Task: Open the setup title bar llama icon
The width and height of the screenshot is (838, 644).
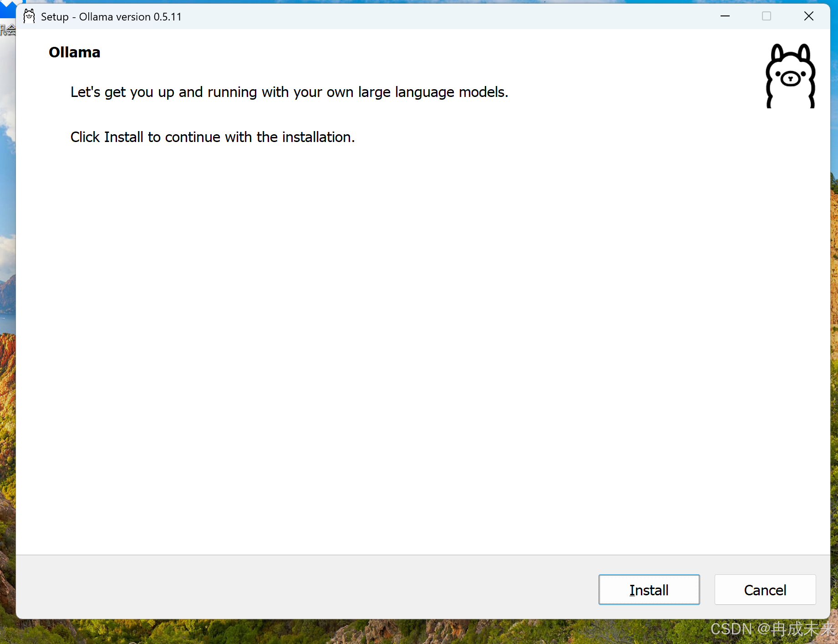Action: point(29,16)
